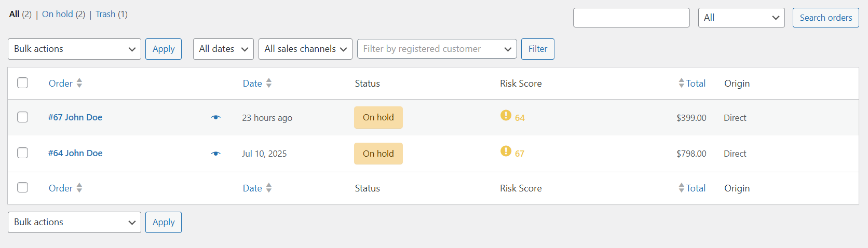Check the select-all box in the table footer

[x=22, y=187]
